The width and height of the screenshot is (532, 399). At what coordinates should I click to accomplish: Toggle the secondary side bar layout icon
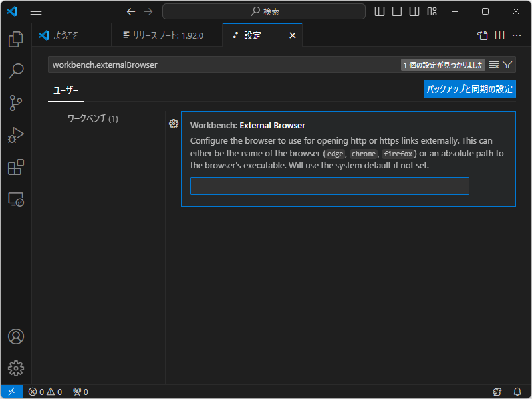pos(414,11)
